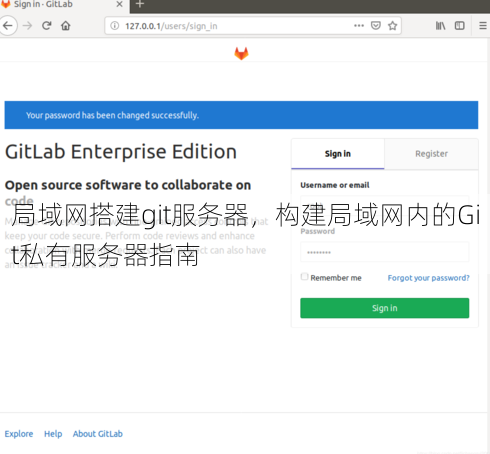Focus the Password input field
This screenshot has height=454, width=490.
(385, 252)
